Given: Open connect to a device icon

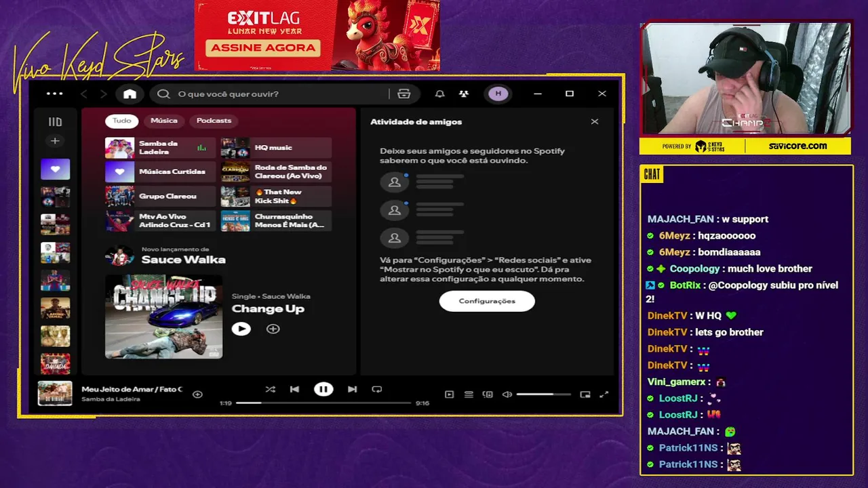Looking at the screenshot, I should click(488, 394).
